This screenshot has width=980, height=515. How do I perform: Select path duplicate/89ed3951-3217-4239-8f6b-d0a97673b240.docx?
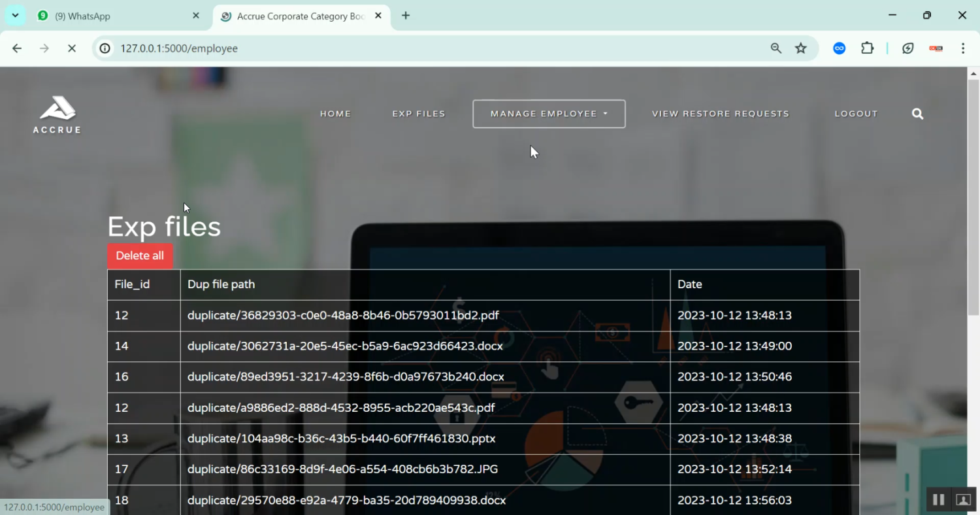(346, 376)
